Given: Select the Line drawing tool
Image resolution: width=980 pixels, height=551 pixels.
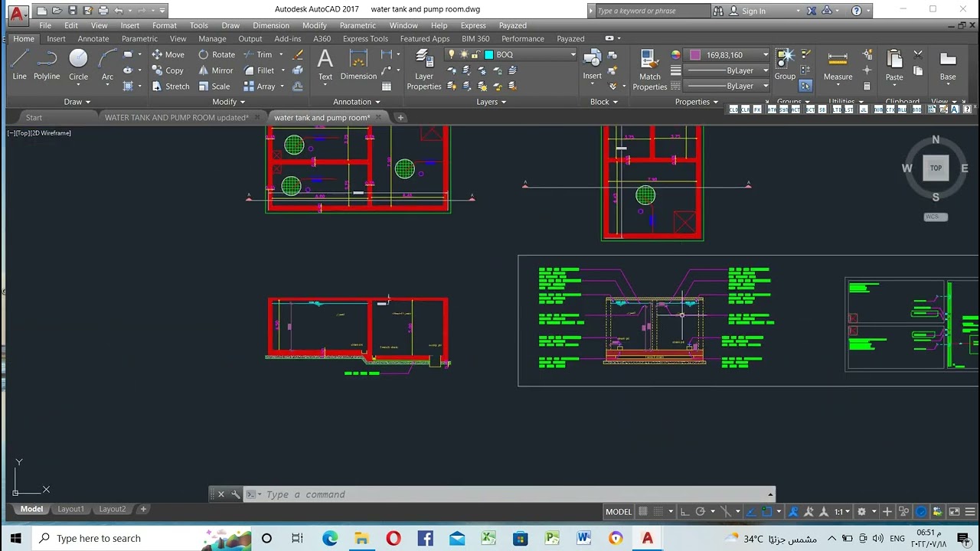Looking at the screenshot, I should coord(19,64).
